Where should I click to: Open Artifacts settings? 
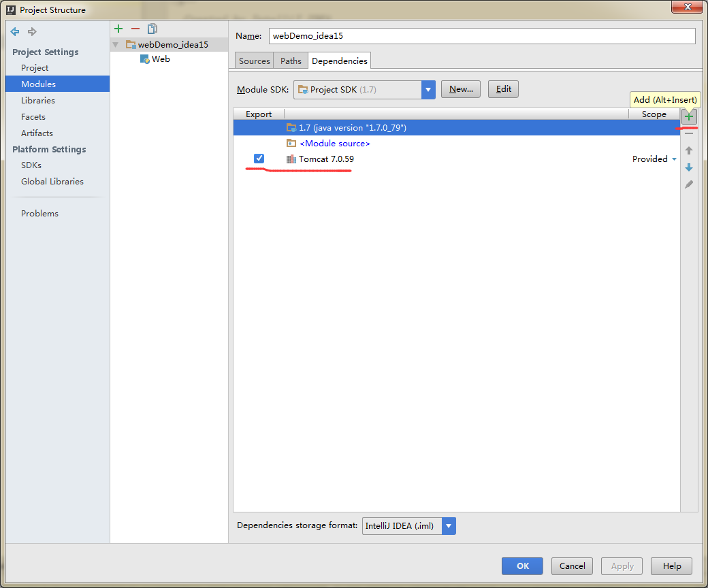[x=37, y=133]
